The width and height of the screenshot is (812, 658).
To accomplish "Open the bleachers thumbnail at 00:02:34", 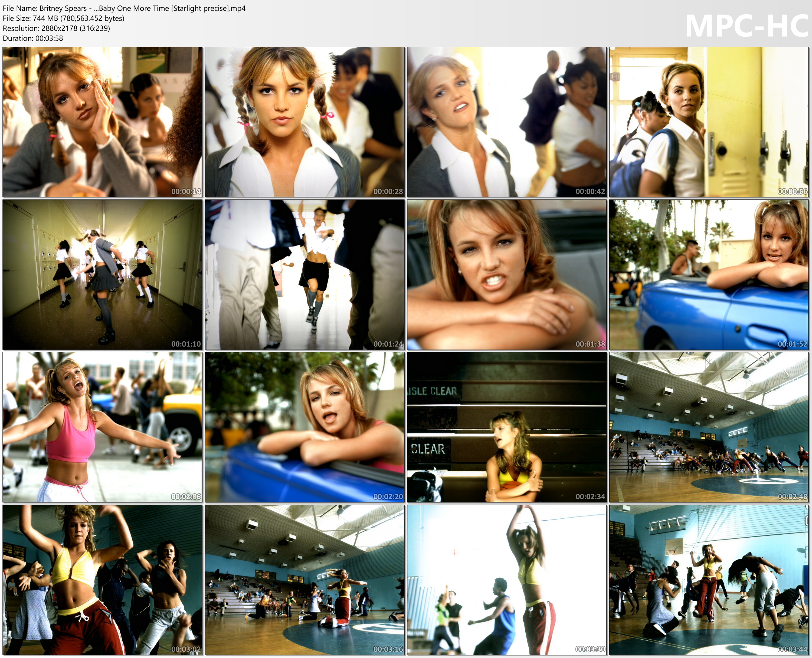I will pos(507,427).
